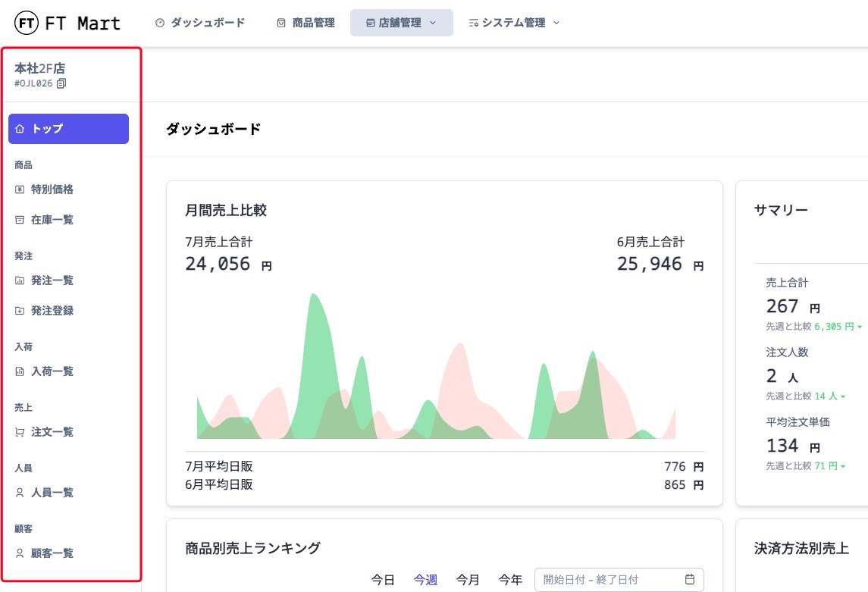This screenshot has height=592, width=868.
Task: Click the 注文一覧 shopping cart icon
Action: coord(20,432)
